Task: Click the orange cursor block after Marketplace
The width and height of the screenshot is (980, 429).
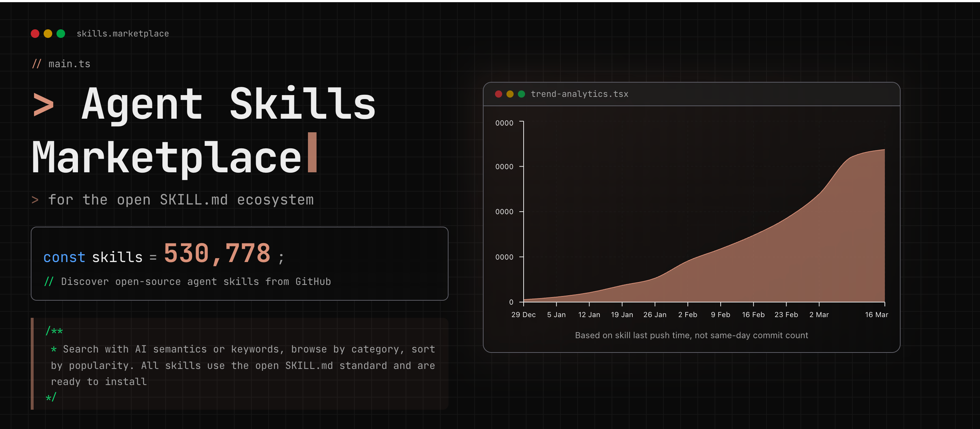Action: 312,153
